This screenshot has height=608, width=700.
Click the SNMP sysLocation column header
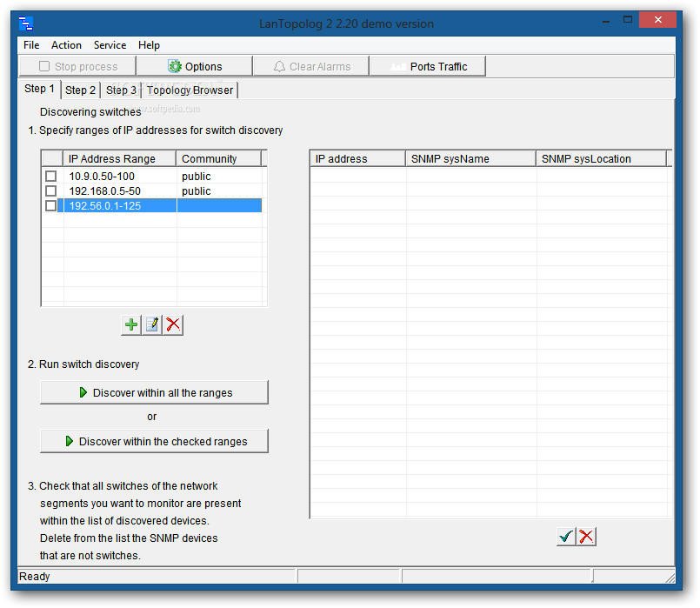coord(601,158)
